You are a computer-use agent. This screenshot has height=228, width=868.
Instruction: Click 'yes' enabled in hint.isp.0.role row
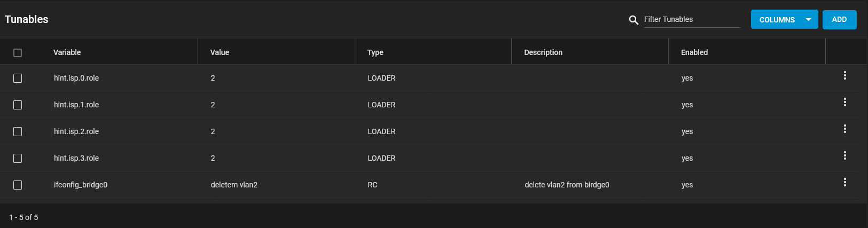687,78
